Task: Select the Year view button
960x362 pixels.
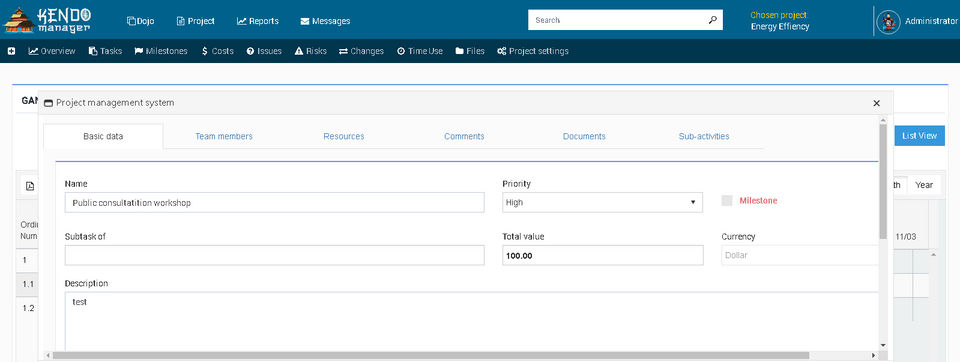Action: [x=924, y=185]
